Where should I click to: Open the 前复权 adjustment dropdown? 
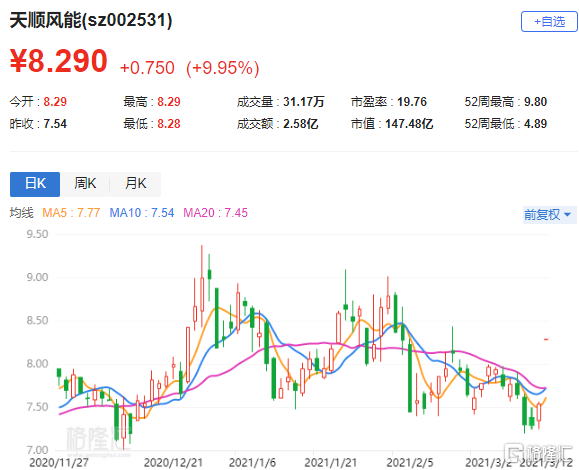(549, 215)
